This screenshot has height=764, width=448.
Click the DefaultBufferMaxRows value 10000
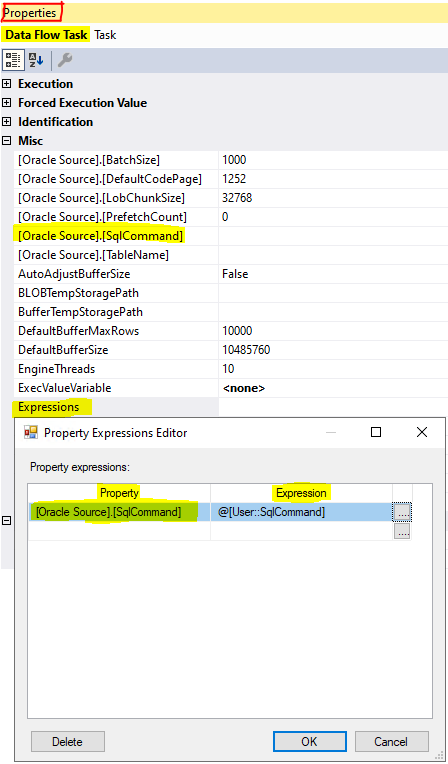237,331
